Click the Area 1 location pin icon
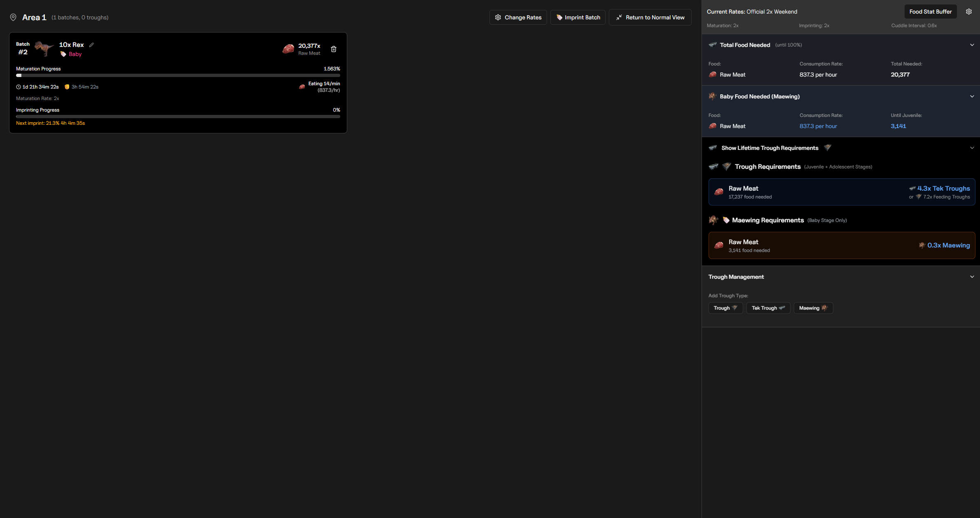980x518 pixels. 13,17
